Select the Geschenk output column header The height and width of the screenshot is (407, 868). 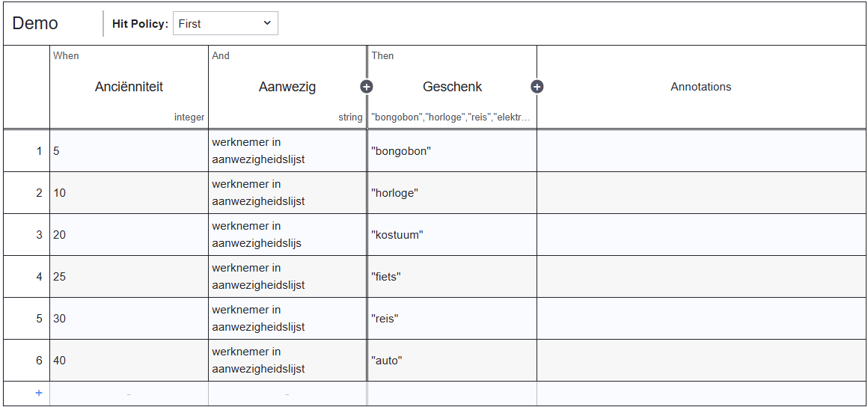pyautogui.click(x=452, y=87)
